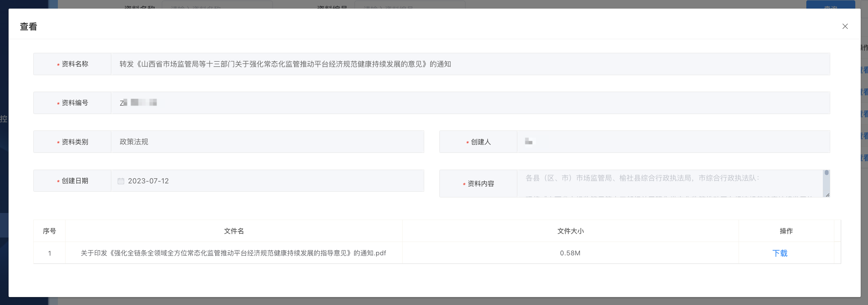Click the 序号 column header

49,231
